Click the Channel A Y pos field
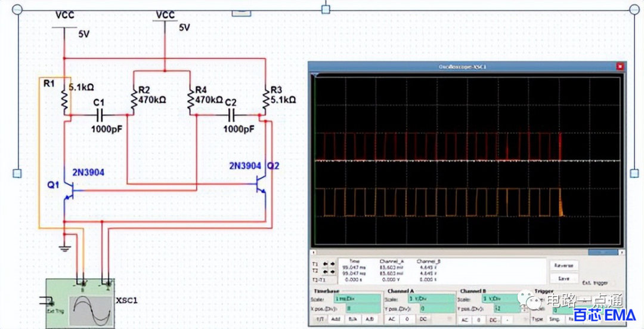 click(x=438, y=309)
